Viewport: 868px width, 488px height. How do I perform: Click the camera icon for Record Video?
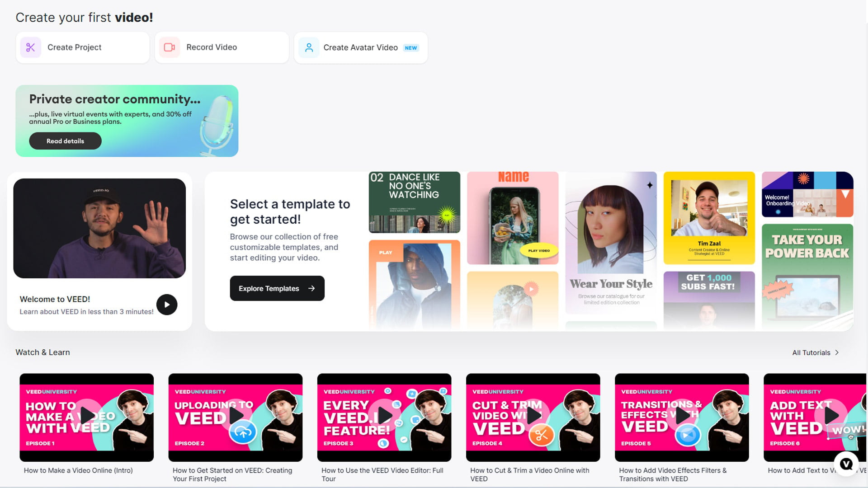pyautogui.click(x=170, y=47)
